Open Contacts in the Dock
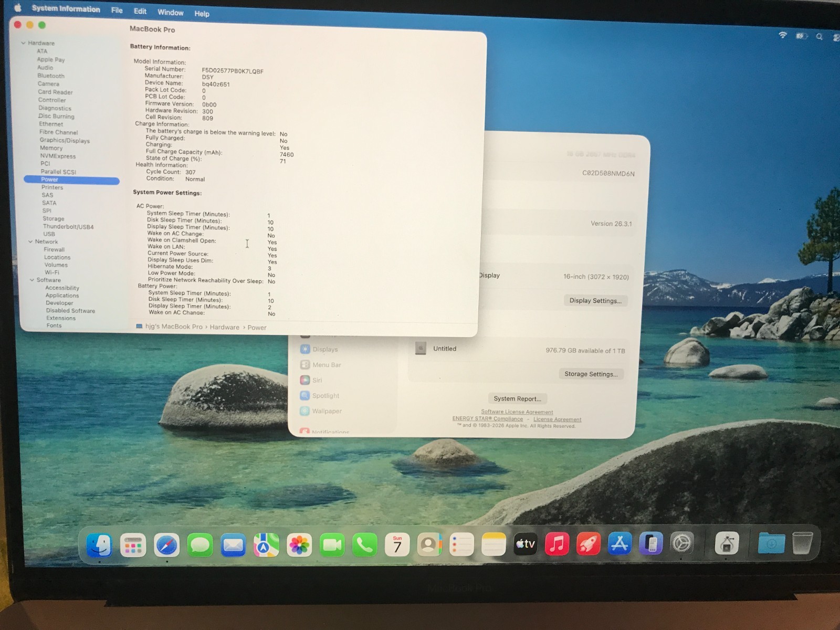The height and width of the screenshot is (630, 840). 429,545
